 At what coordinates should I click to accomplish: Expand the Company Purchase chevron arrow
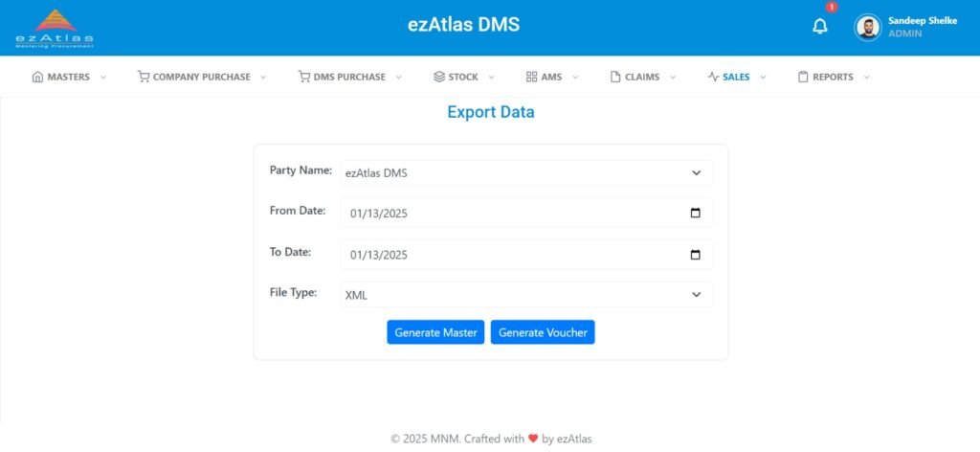(263, 78)
